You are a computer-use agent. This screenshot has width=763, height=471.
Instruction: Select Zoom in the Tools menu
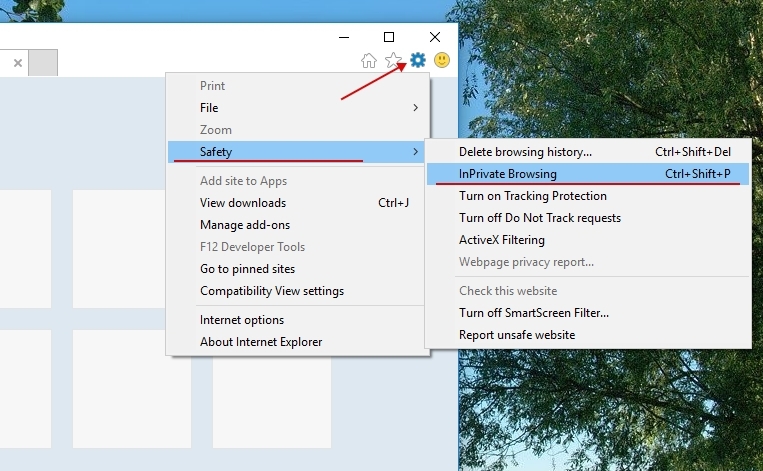coord(298,129)
